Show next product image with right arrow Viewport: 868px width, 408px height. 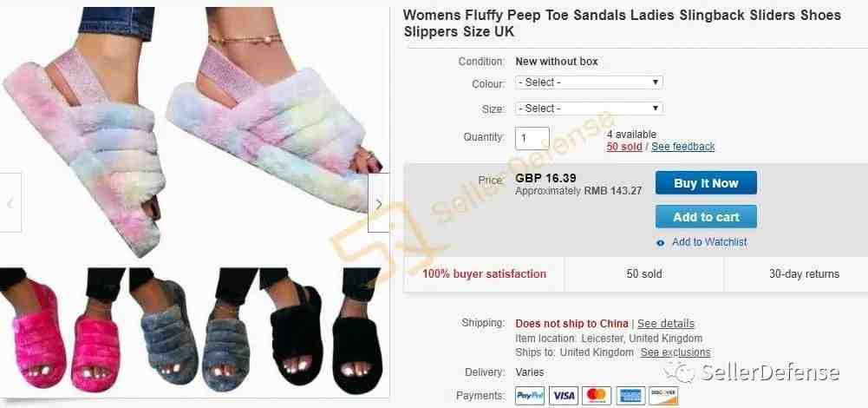379,203
